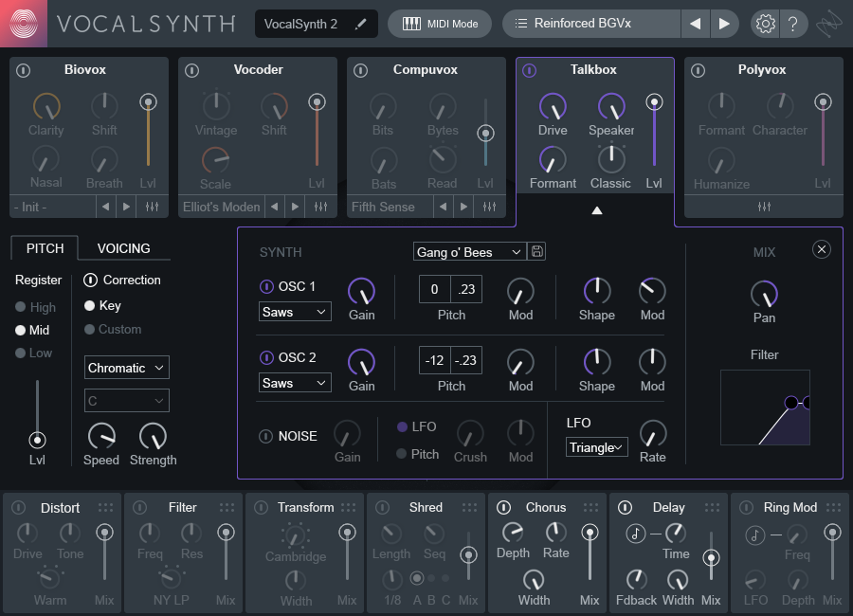Select previous Biovox preset
Viewport: 853px width, 616px height.
[105, 207]
